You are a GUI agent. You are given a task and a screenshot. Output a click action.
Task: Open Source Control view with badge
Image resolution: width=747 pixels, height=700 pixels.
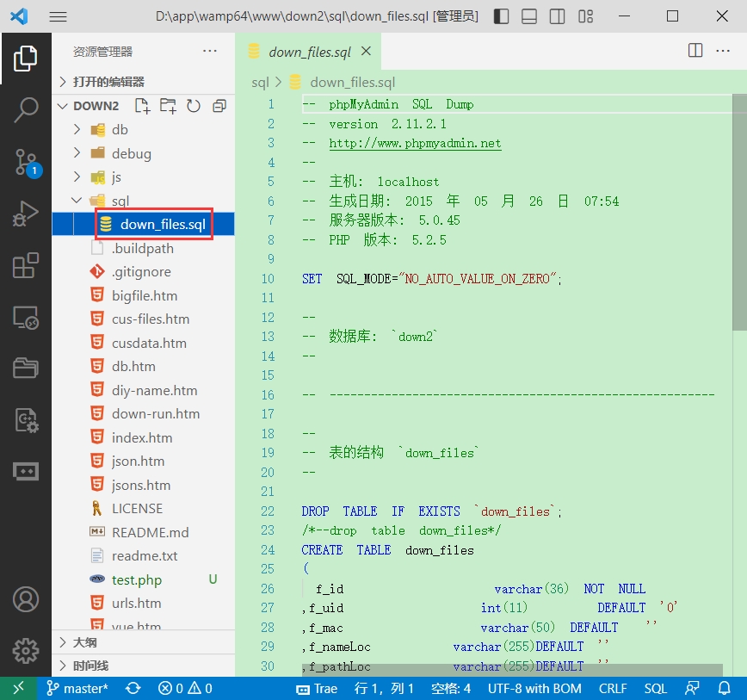[26, 161]
